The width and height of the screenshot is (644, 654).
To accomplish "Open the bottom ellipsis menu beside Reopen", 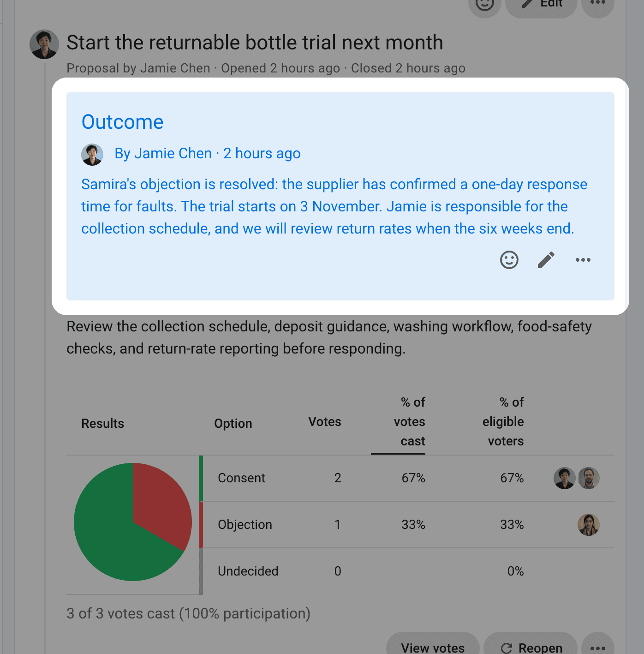I will point(598,645).
